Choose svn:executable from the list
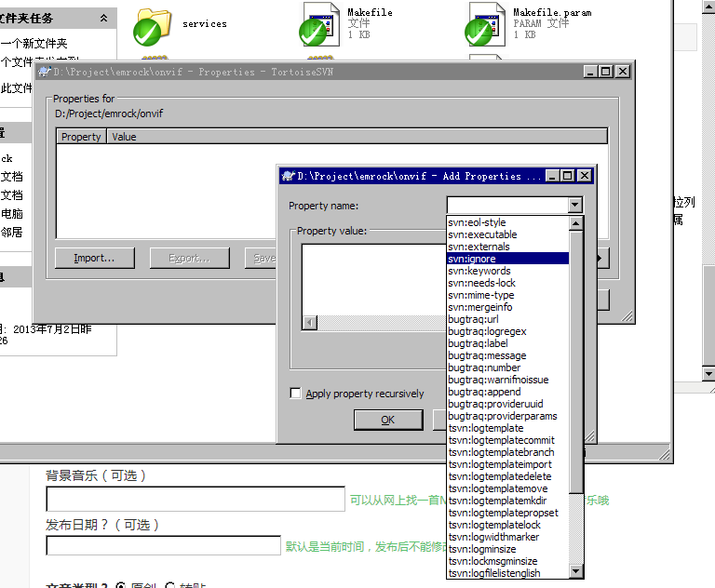 (x=508, y=234)
